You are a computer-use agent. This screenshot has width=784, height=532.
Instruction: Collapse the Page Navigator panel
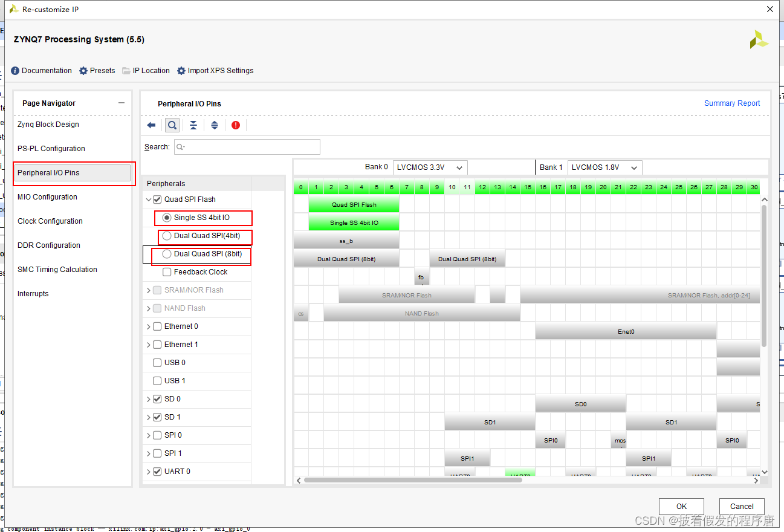[121, 103]
